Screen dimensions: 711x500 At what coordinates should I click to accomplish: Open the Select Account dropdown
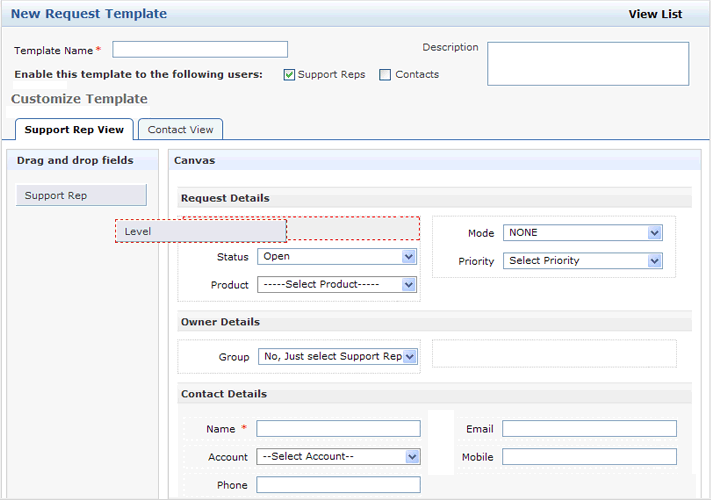(x=338, y=456)
